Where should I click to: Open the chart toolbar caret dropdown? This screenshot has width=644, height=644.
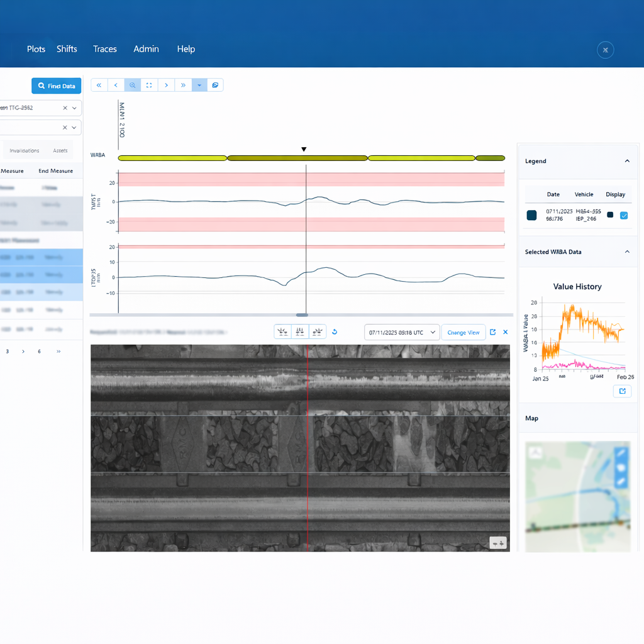199,85
